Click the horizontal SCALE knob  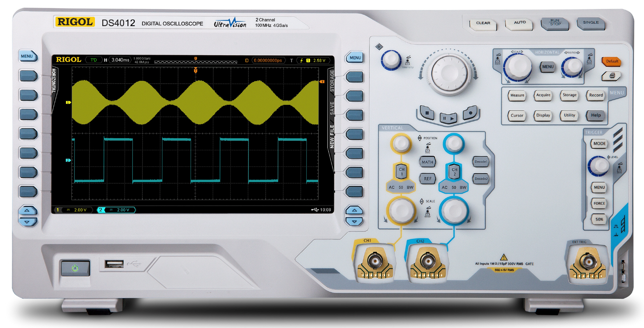point(517,67)
